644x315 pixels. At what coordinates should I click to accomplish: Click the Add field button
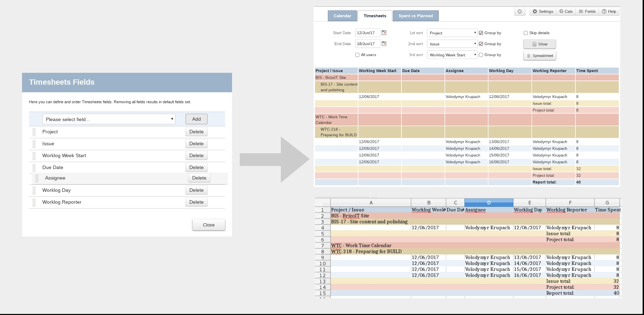pyautogui.click(x=196, y=119)
